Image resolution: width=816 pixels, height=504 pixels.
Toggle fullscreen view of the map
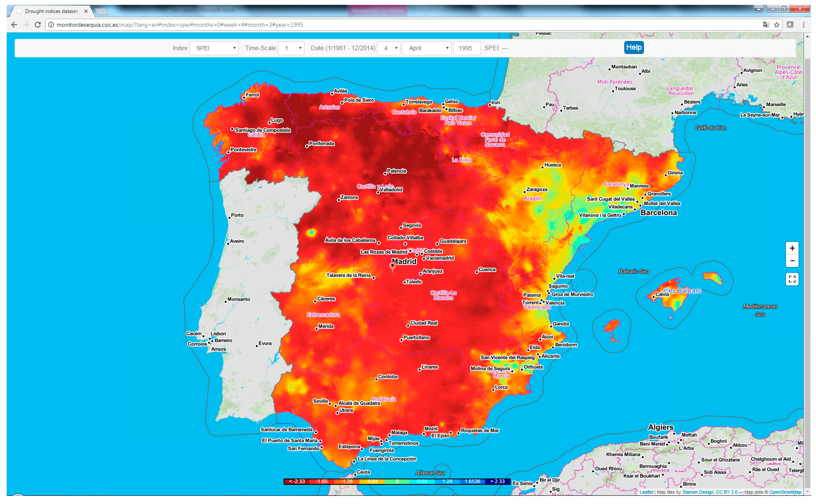pos(792,279)
